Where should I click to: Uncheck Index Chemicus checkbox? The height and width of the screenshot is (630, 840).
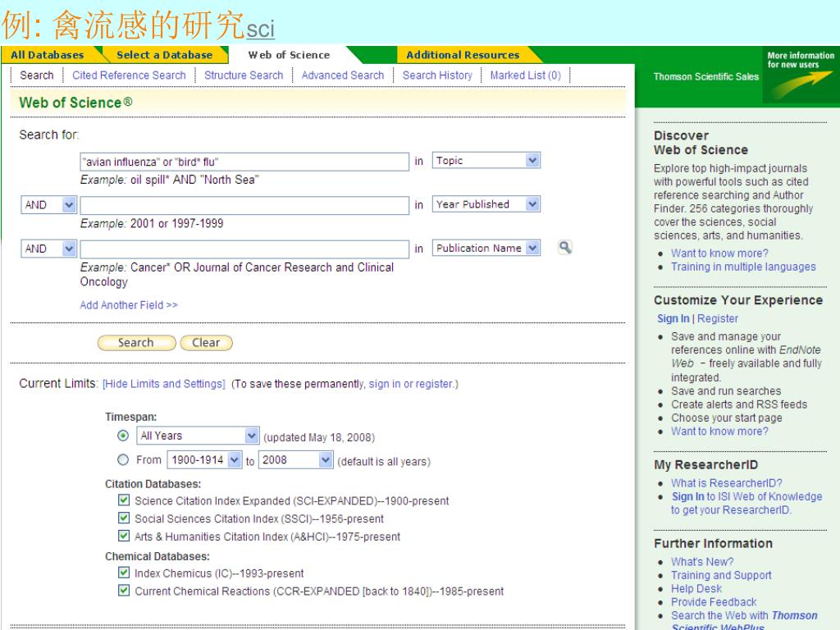click(x=124, y=573)
